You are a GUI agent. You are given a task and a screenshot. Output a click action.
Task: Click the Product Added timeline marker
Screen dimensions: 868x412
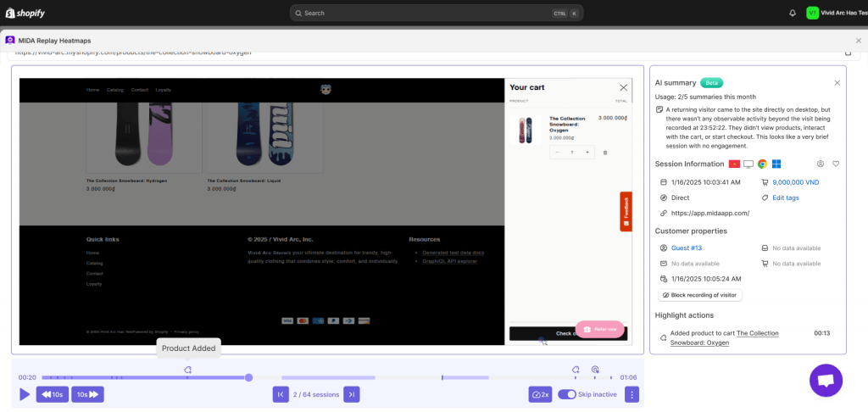pos(187,370)
